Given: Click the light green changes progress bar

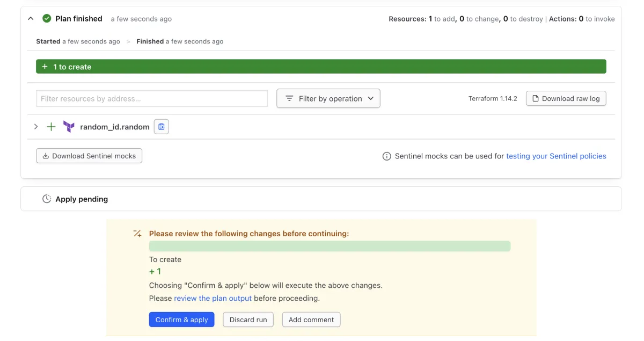Looking at the screenshot, I should point(330,246).
